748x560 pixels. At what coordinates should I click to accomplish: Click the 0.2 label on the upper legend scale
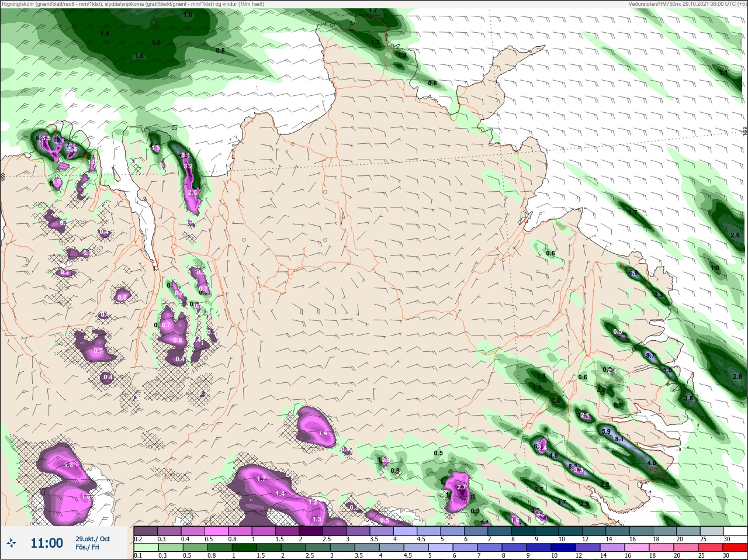(x=138, y=539)
